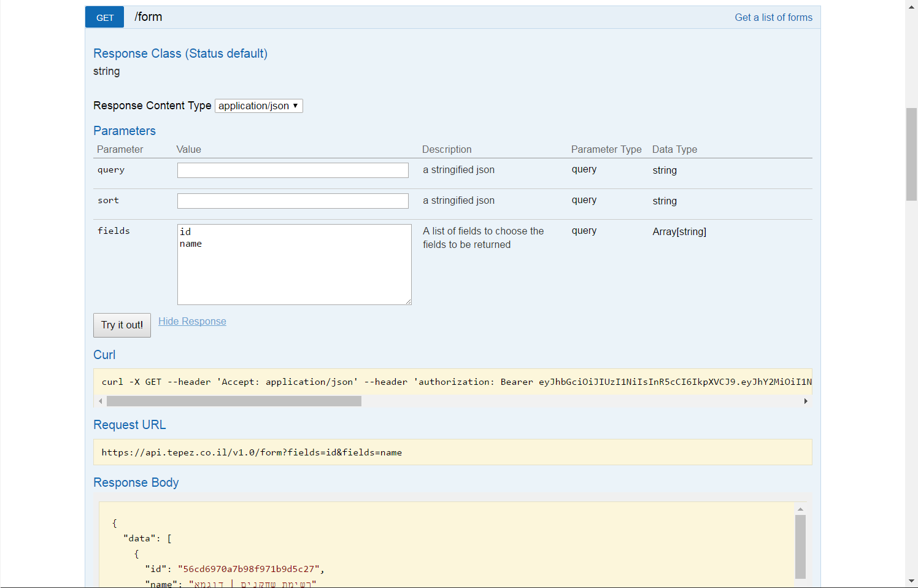This screenshot has height=588, width=918.
Task: Click the Response Body scrollbar up arrow
Action: 800,509
